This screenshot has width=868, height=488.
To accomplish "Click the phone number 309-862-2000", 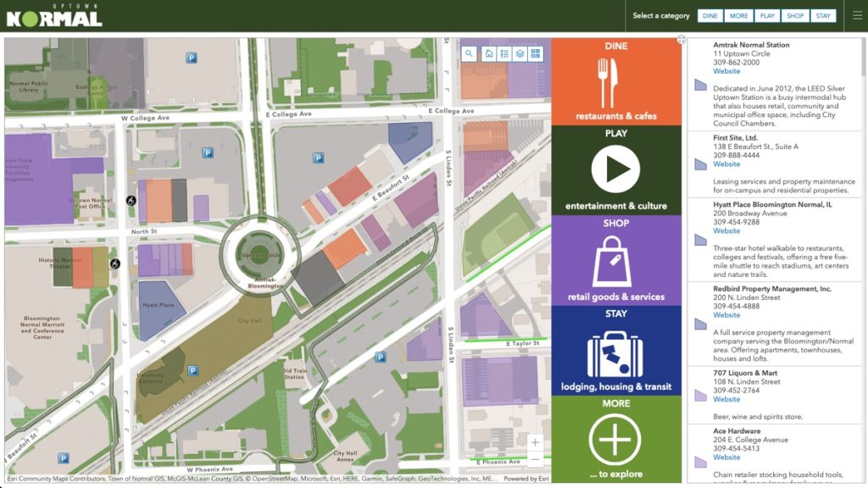I will [737, 63].
